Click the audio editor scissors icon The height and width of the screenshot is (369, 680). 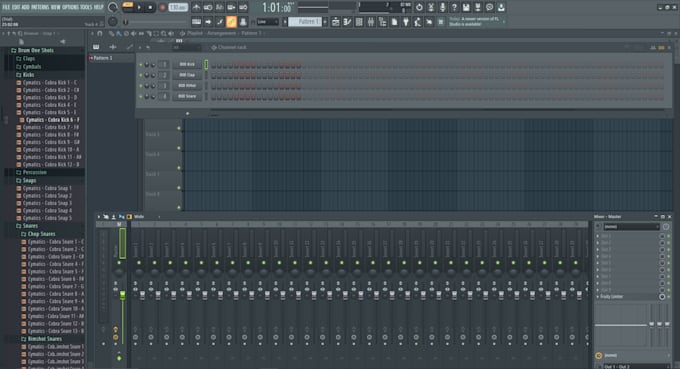[x=431, y=7]
